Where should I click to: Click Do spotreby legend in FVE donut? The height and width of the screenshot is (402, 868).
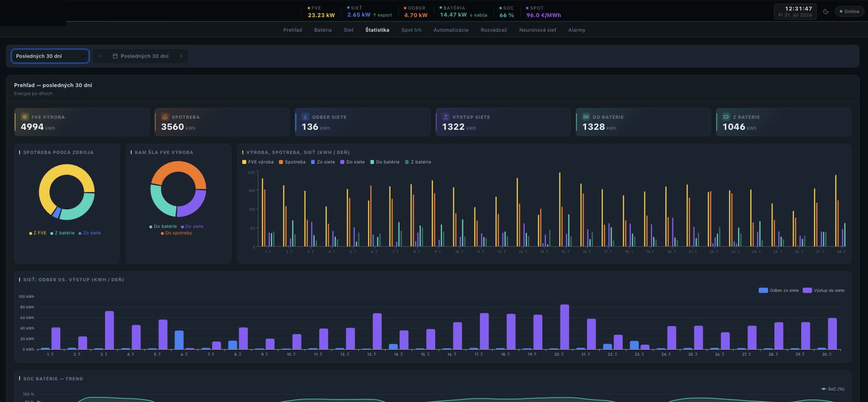[176, 233]
